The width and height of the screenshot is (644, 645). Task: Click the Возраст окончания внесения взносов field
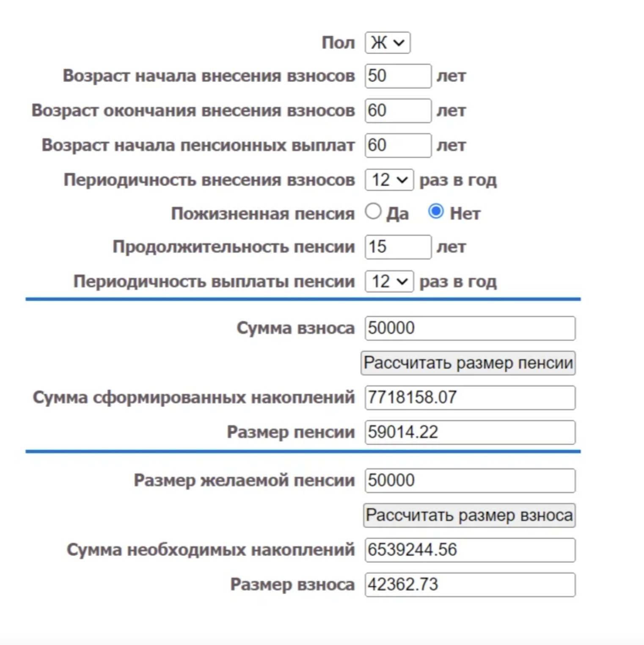click(x=397, y=111)
